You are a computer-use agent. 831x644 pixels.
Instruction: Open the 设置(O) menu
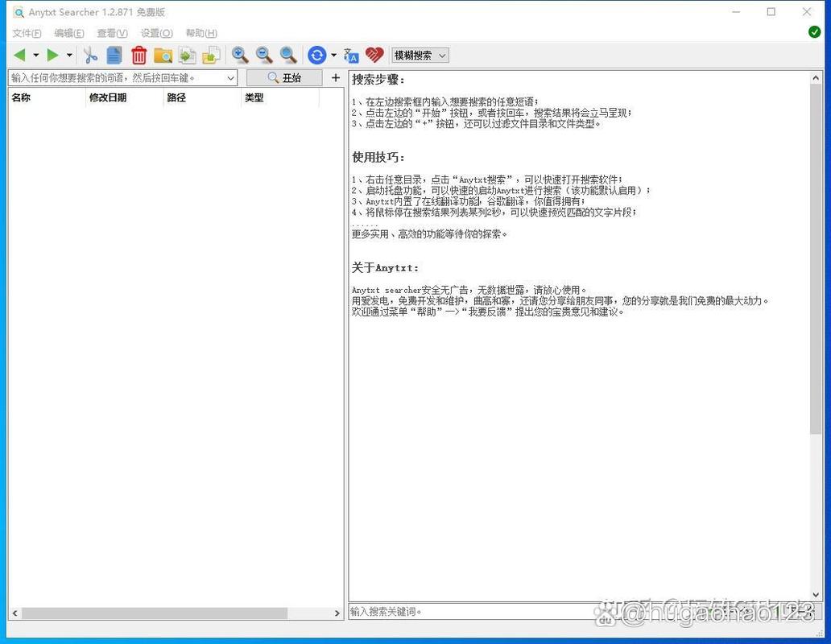[x=155, y=33]
